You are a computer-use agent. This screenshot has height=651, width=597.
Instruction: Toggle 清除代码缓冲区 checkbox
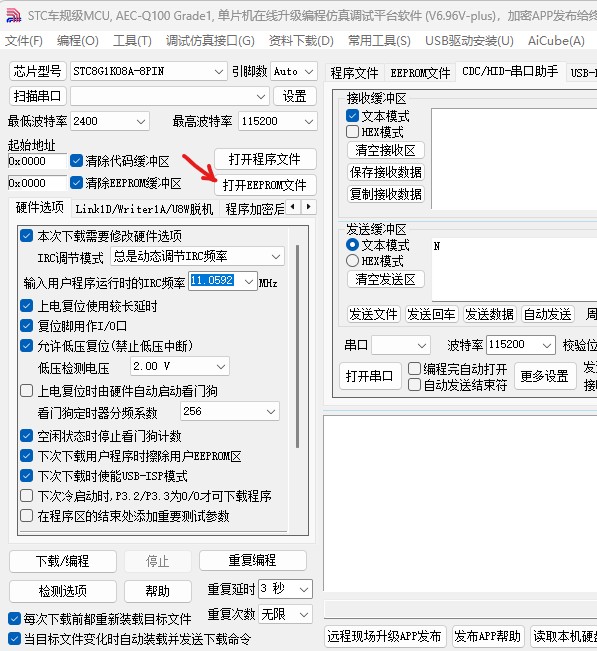(76, 161)
